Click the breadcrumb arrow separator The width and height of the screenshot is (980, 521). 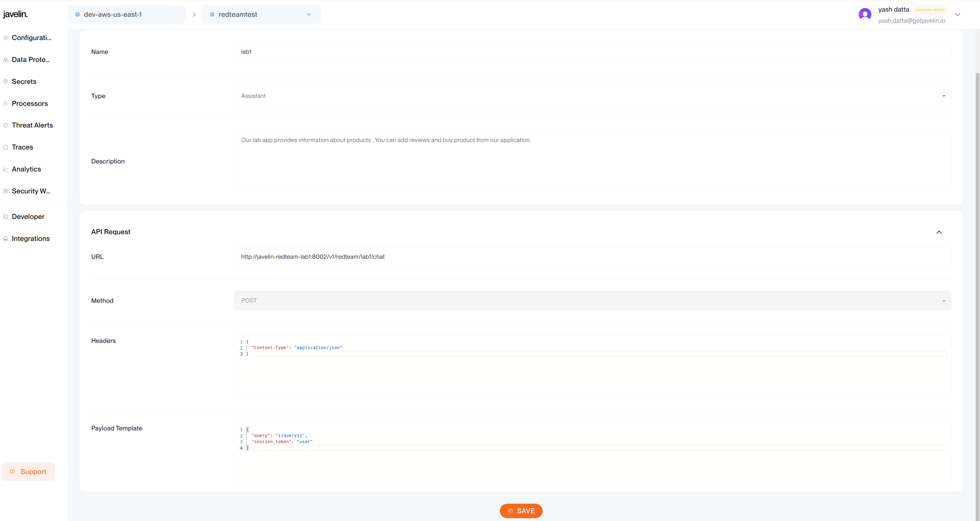click(194, 14)
